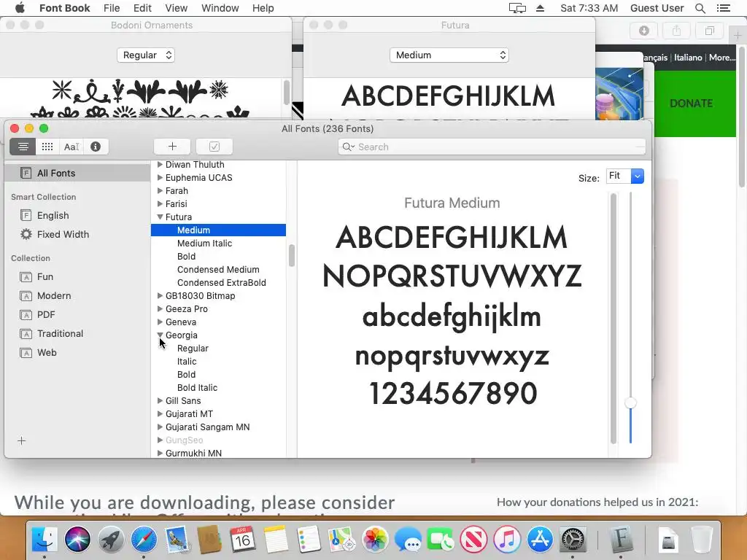Expand the GB18030 Bitmap font family
This screenshot has width=747, height=560.
click(160, 296)
